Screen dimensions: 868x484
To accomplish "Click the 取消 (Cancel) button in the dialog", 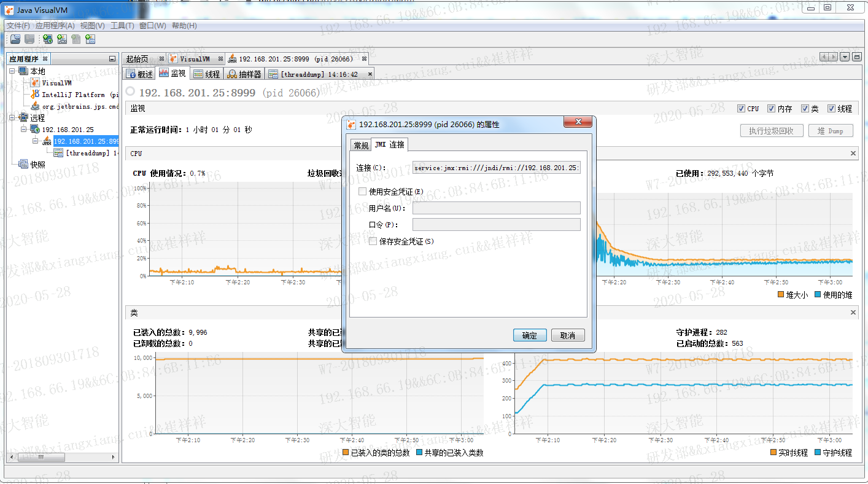I will pos(568,335).
